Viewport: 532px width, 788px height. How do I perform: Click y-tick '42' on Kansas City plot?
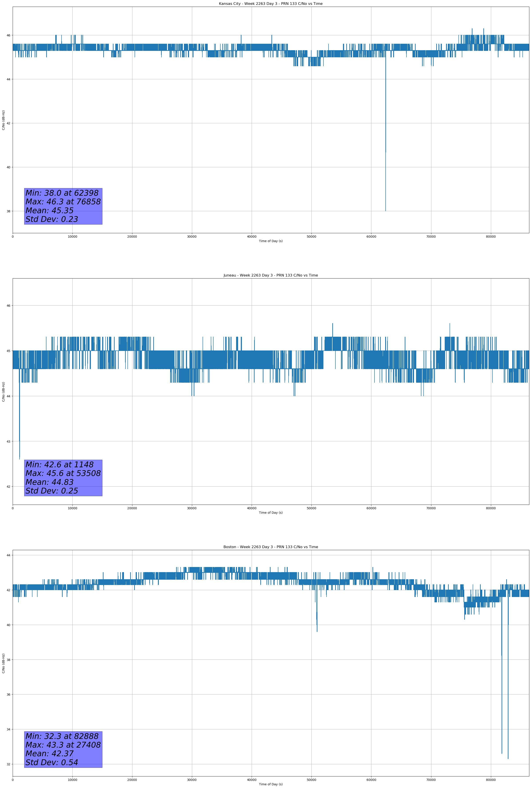(x=8, y=123)
